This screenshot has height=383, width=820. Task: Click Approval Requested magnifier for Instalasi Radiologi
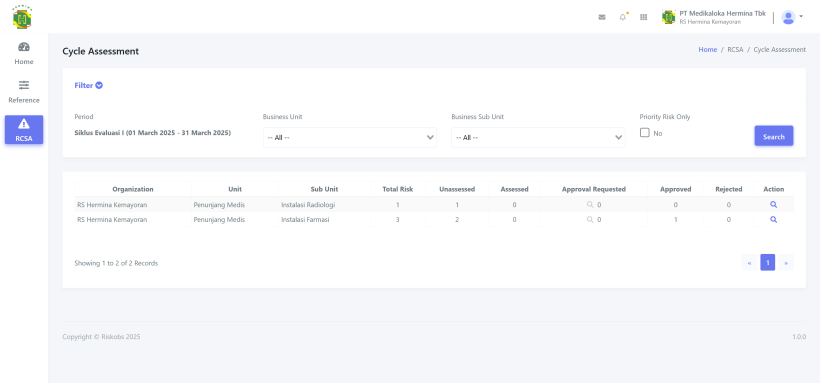pyautogui.click(x=590, y=205)
